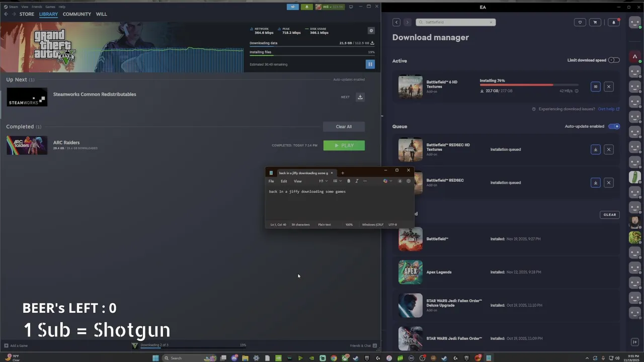
Task: Open Steam downloads settings gear
Action: pyautogui.click(x=371, y=31)
